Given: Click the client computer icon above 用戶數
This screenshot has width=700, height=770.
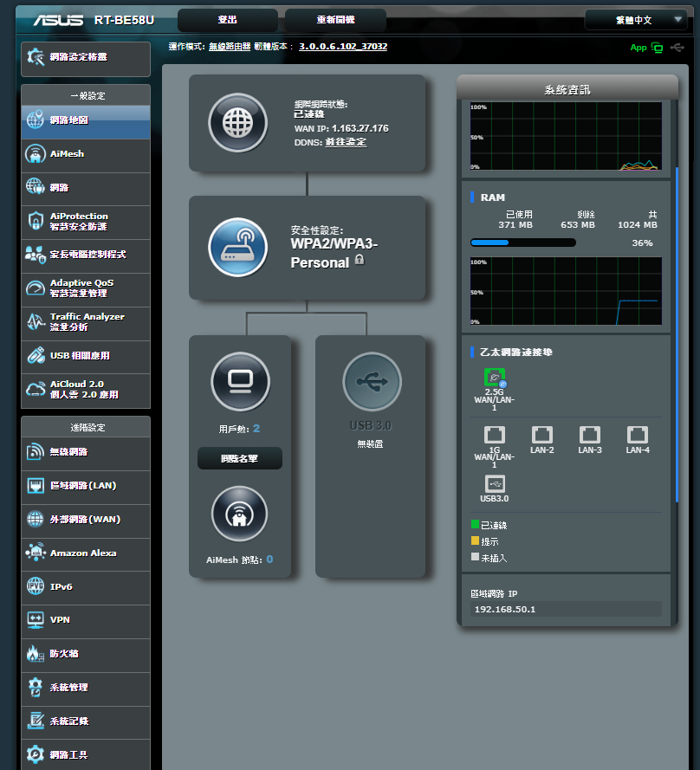Looking at the screenshot, I should (240, 382).
